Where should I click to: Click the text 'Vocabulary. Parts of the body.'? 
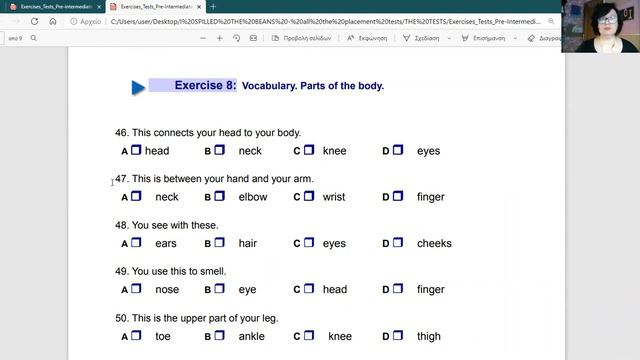point(313,86)
